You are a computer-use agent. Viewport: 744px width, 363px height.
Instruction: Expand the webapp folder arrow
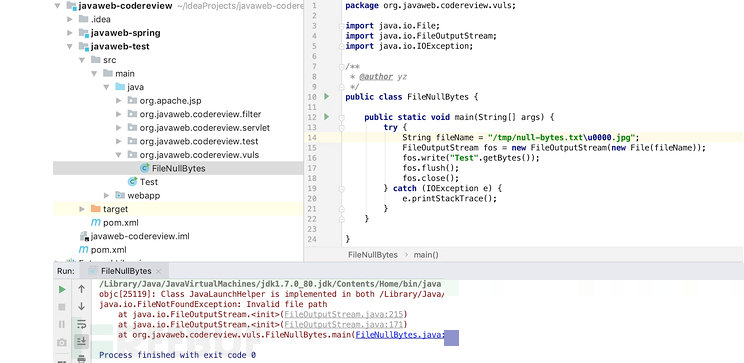click(x=107, y=195)
